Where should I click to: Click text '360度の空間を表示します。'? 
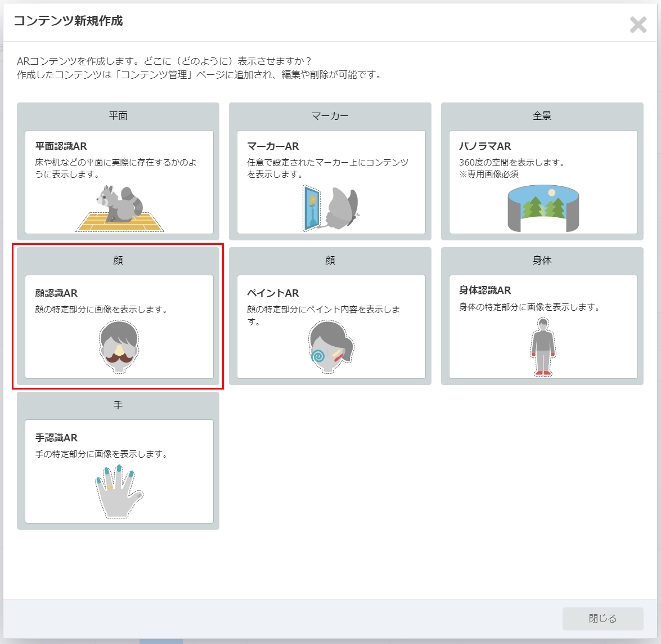512,162
